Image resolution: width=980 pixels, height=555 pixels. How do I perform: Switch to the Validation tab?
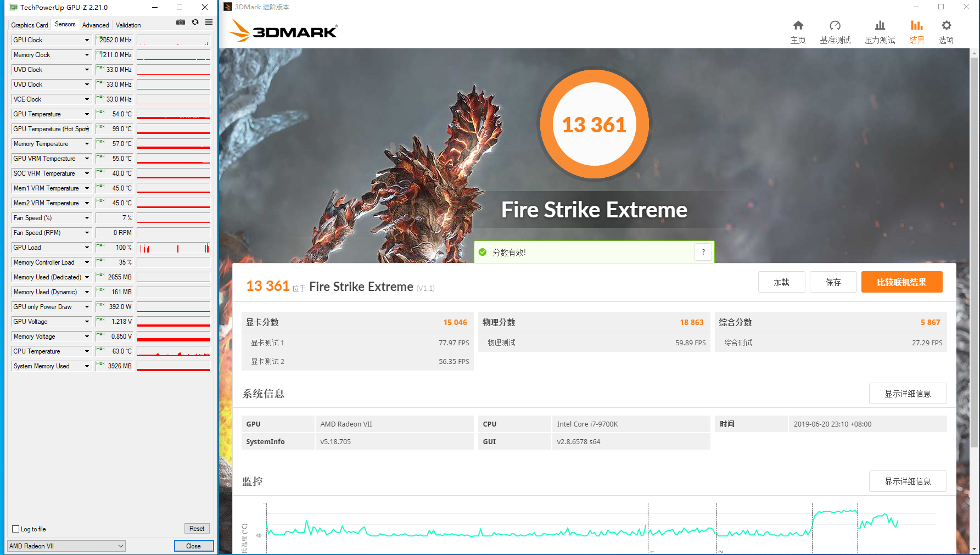click(x=128, y=25)
